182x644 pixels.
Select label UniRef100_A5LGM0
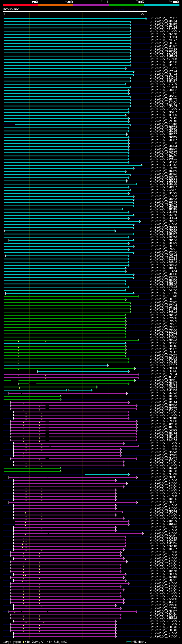tap(163, 474)
